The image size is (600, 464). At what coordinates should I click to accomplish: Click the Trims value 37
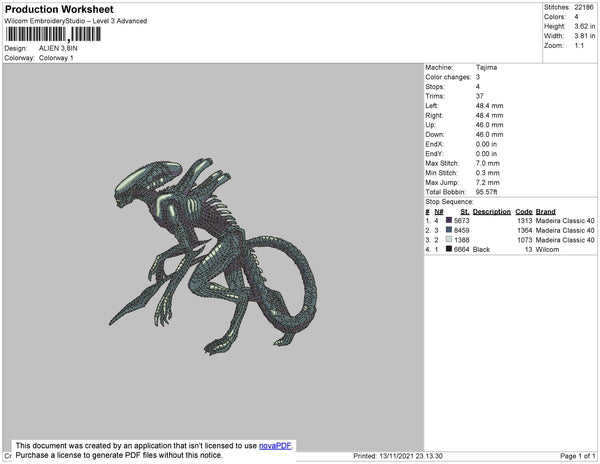click(x=479, y=96)
